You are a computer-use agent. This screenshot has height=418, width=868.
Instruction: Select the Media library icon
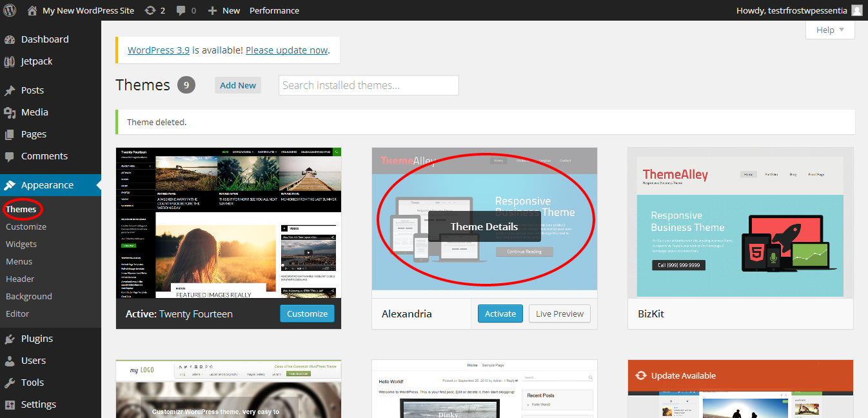point(12,112)
